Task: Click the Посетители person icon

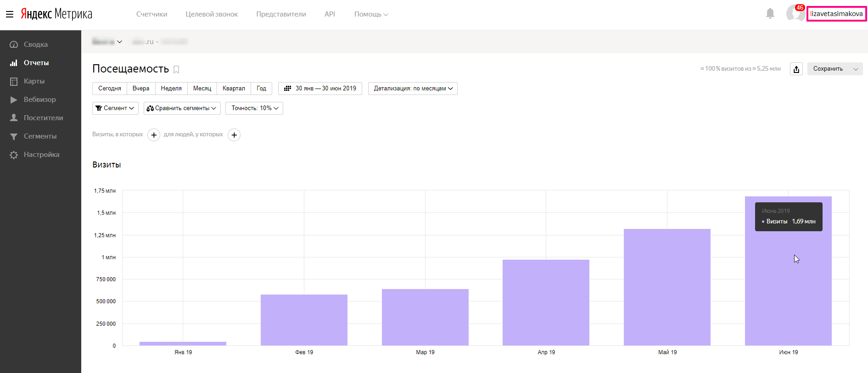Action: pyautogui.click(x=14, y=118)
